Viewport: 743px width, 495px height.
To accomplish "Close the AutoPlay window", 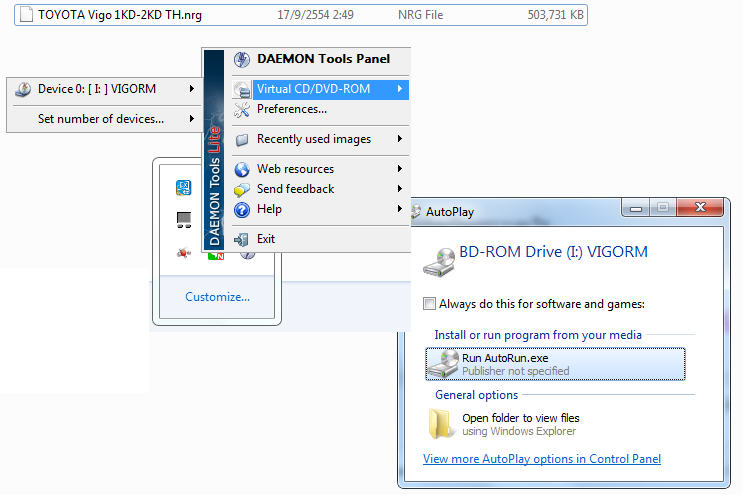I will coord(700,207).
